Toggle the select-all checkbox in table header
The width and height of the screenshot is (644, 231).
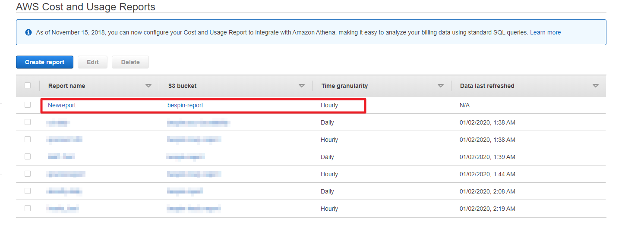[28, 85]
